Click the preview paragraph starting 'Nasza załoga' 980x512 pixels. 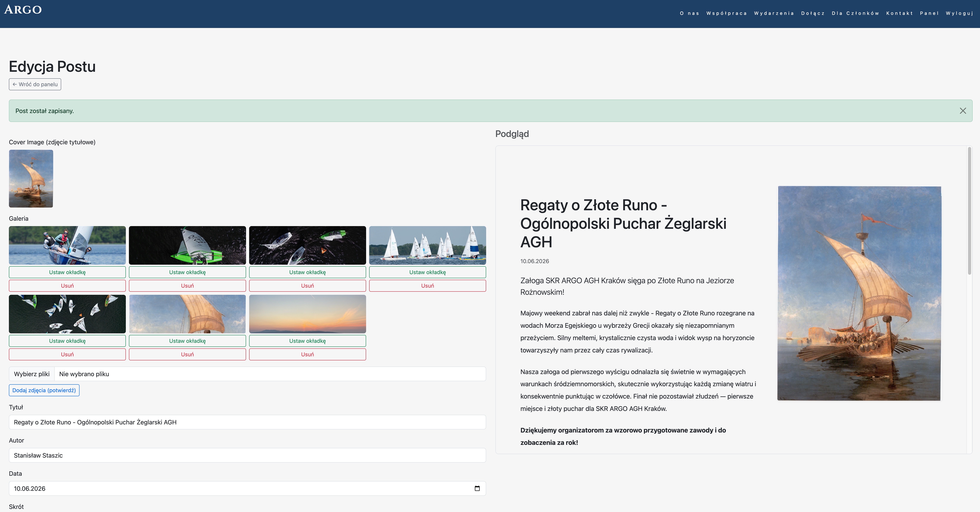coord(638,390)
